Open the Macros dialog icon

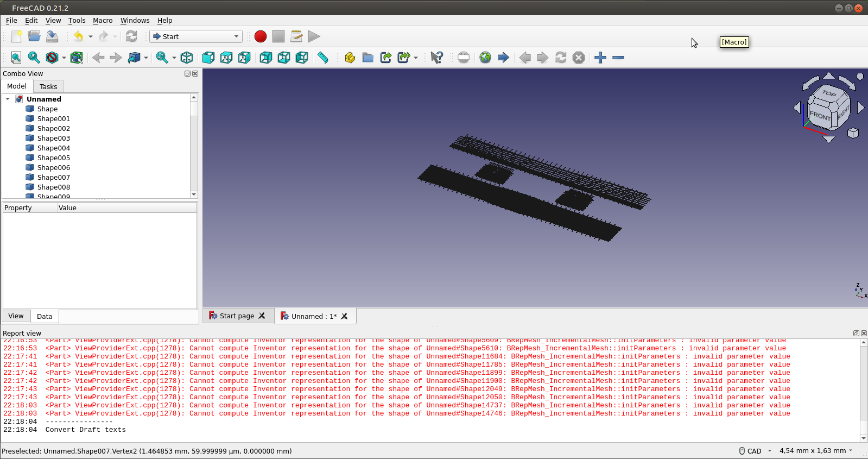coord(296,36)
